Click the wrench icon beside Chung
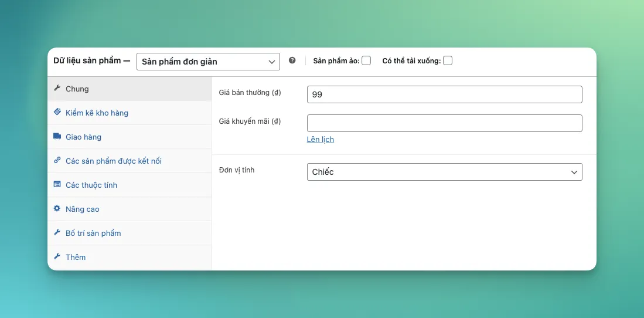Screen dimensions: 644x318 [57, 89]
